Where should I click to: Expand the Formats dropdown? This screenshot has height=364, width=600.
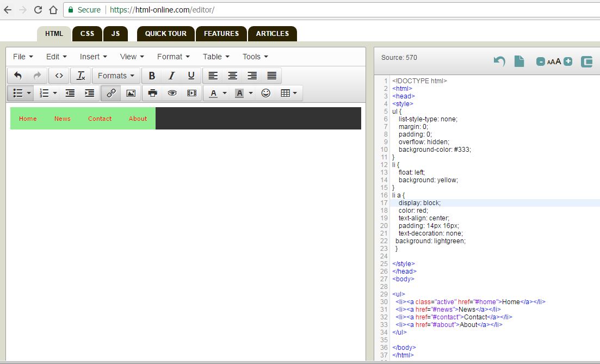[x=116, y=76]
